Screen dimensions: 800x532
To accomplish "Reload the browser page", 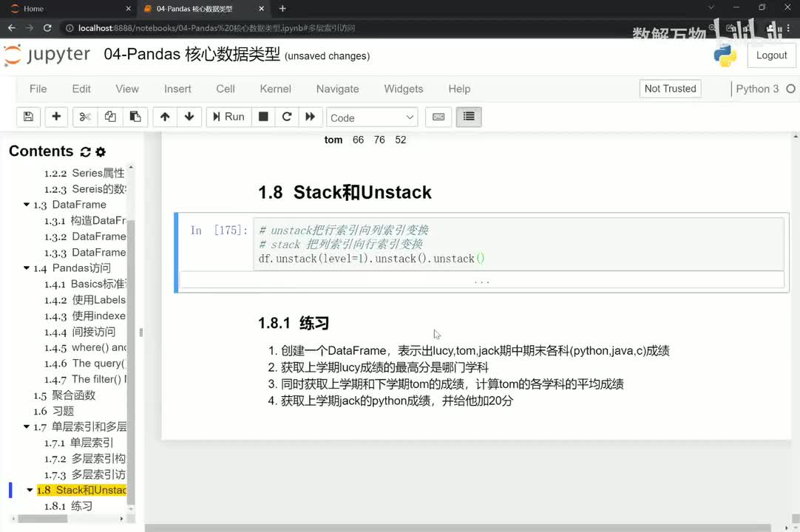I will coord(47,28).
